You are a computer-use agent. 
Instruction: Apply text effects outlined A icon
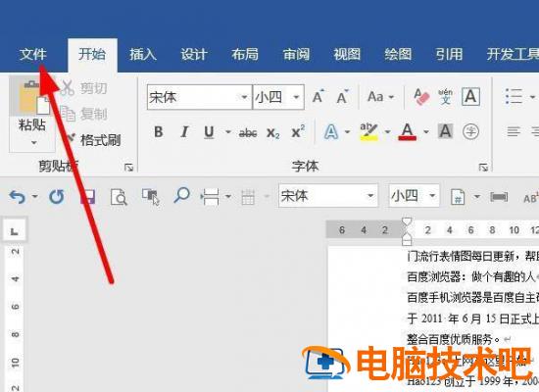(330, 131)
